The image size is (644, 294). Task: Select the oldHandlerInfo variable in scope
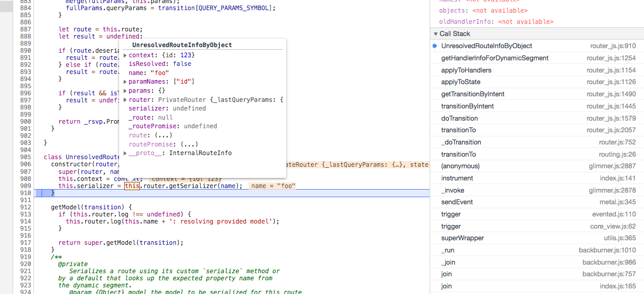coord(465,22)
